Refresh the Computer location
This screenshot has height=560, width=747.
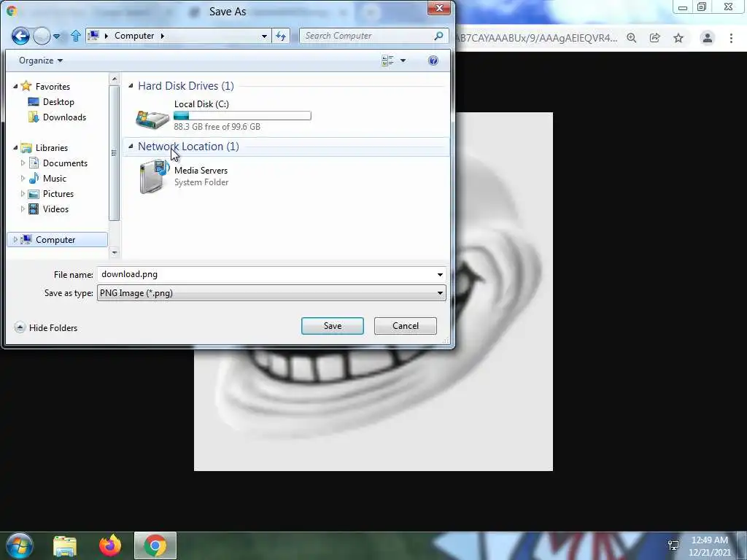tap(281, 36)
